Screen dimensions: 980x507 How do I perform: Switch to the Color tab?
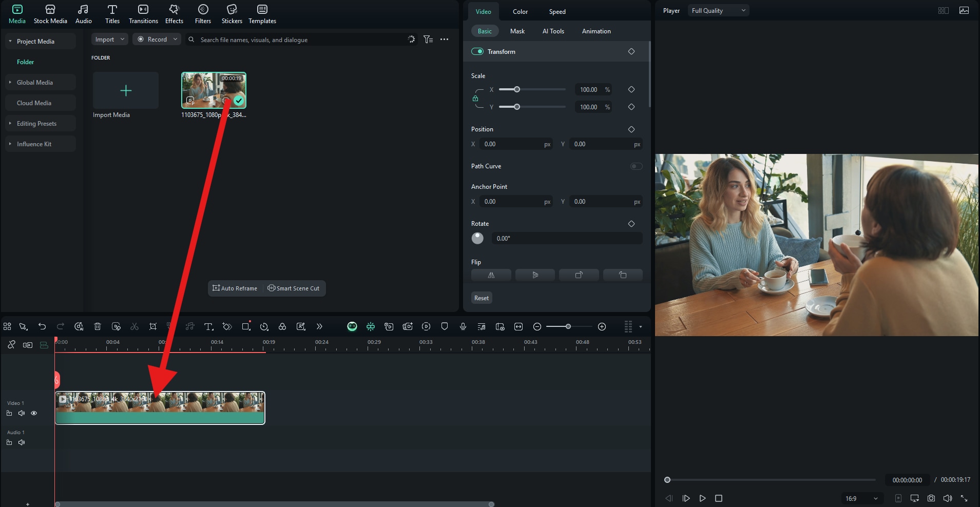coord(520,12)
